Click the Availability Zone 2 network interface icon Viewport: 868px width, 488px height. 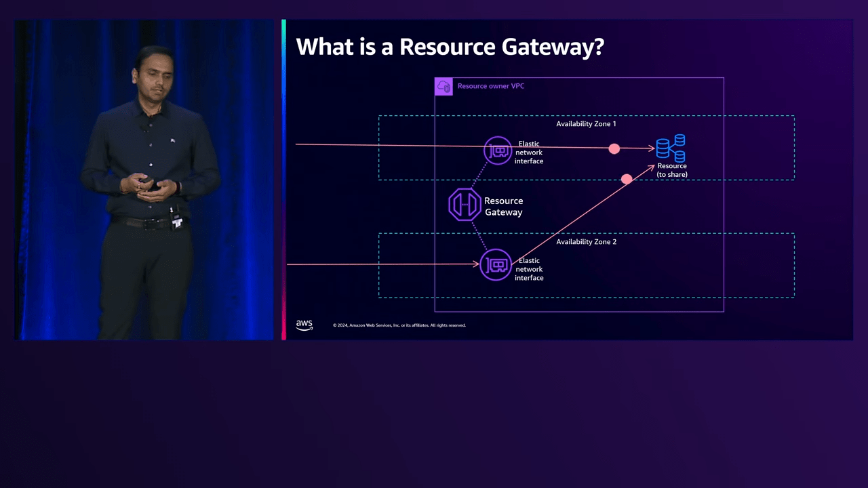click(x=496, y=264)
